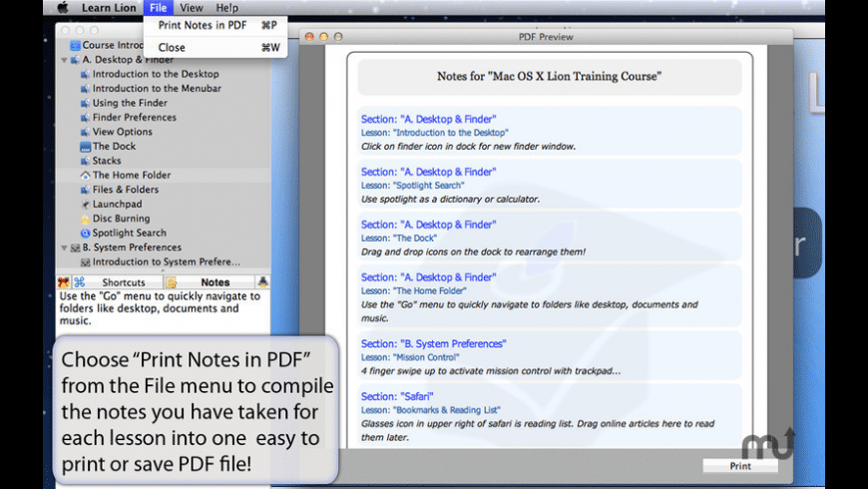Click the Launchpad rocket icon
The image size is (868, 489).
(85, 205)
